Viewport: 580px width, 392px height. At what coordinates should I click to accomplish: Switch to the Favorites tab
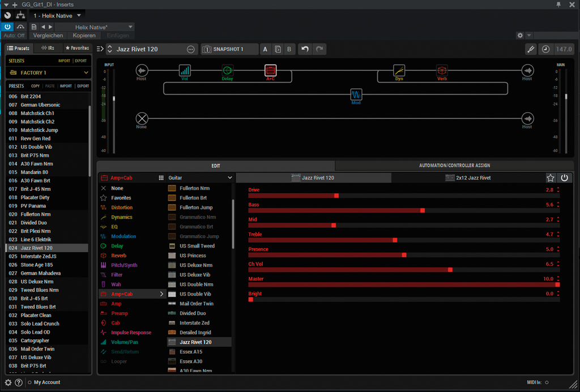pos(77,48)
